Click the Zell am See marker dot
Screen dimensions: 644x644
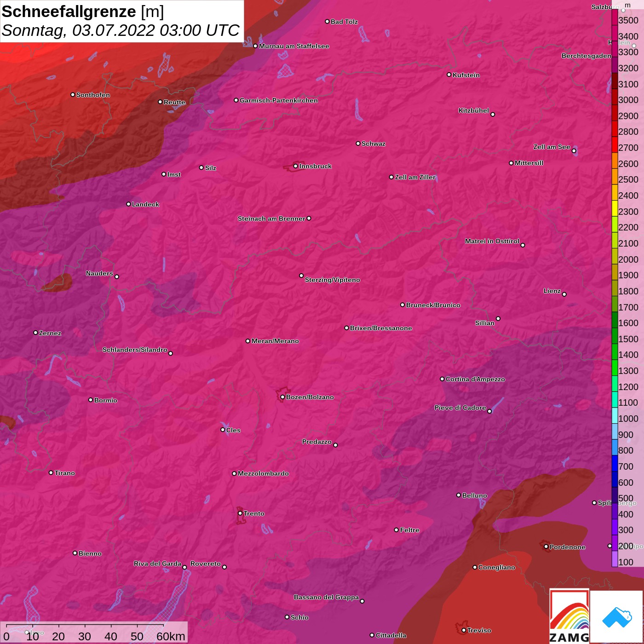(x=574, y=151)
